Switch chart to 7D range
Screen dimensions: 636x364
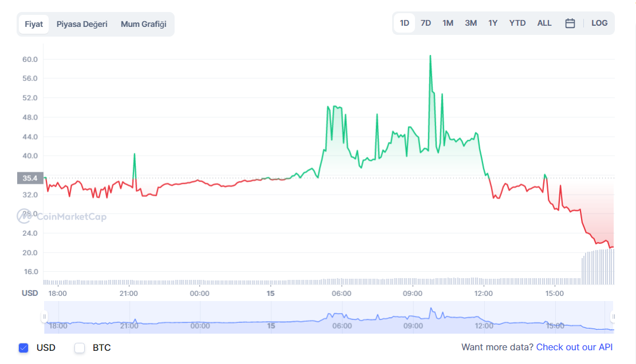click(426, 23)
